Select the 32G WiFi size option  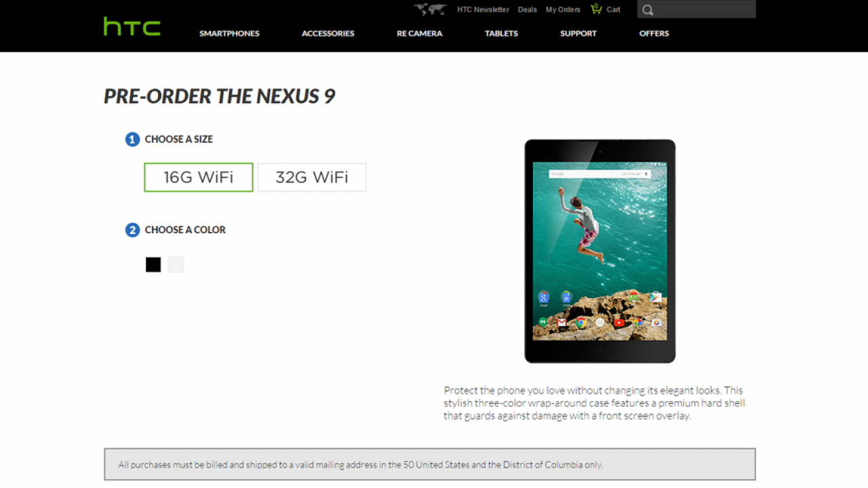tap(312, 178)
